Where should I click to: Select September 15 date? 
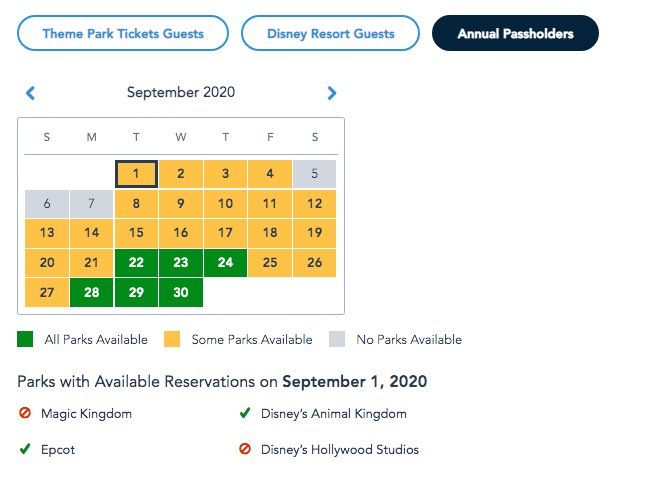pos(136,233)
